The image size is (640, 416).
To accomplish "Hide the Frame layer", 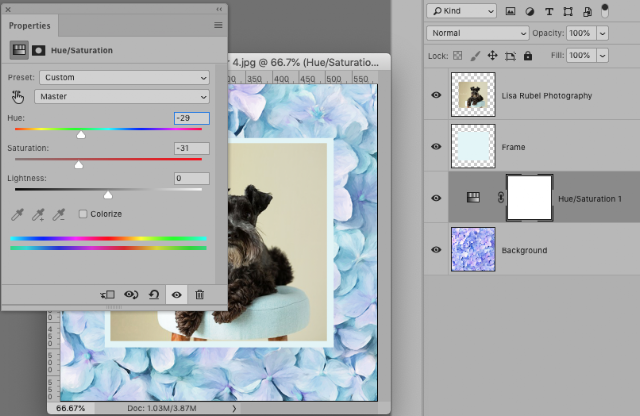I will click(x=436, y=147).
